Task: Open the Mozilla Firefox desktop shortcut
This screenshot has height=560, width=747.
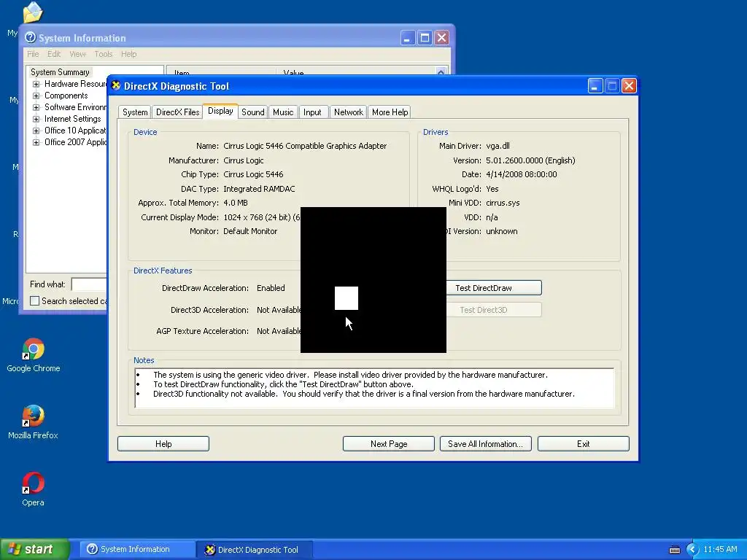Action: (x=33, y=422)
